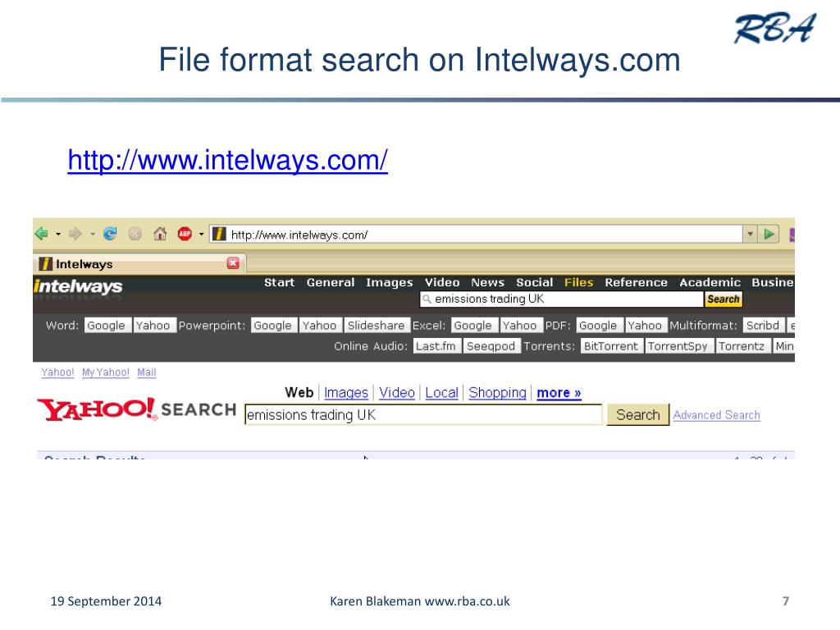Click the Seeqpod online audio button

pos(491,346)
